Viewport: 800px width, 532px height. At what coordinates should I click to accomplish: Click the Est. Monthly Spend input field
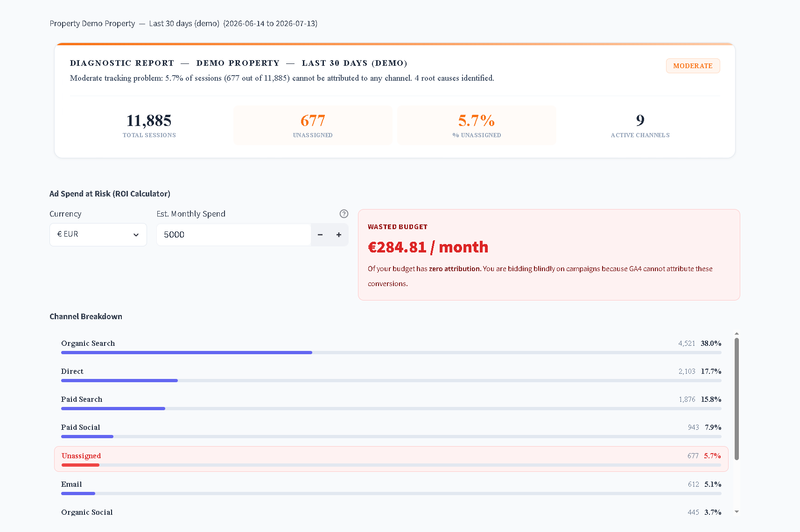click(234, 235)
